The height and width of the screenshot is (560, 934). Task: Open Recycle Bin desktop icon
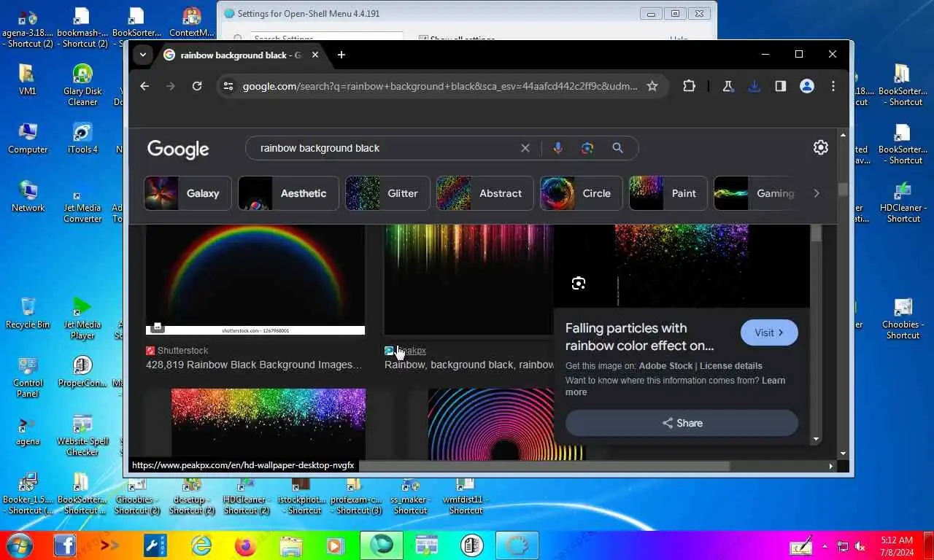pos(28,314)
